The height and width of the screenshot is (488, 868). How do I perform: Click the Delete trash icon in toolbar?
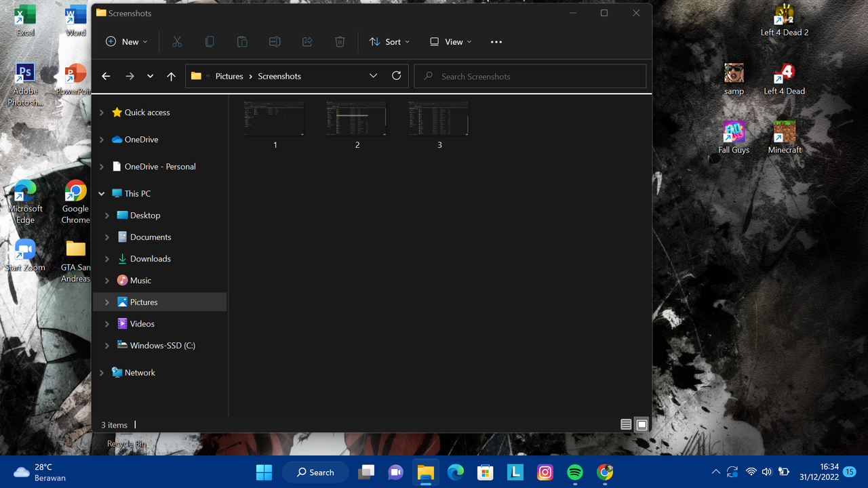pos(340,42)
